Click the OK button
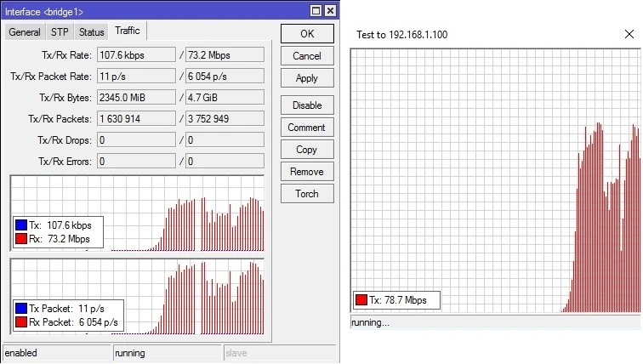The image size is (643, 364). (x=306, y=34)
